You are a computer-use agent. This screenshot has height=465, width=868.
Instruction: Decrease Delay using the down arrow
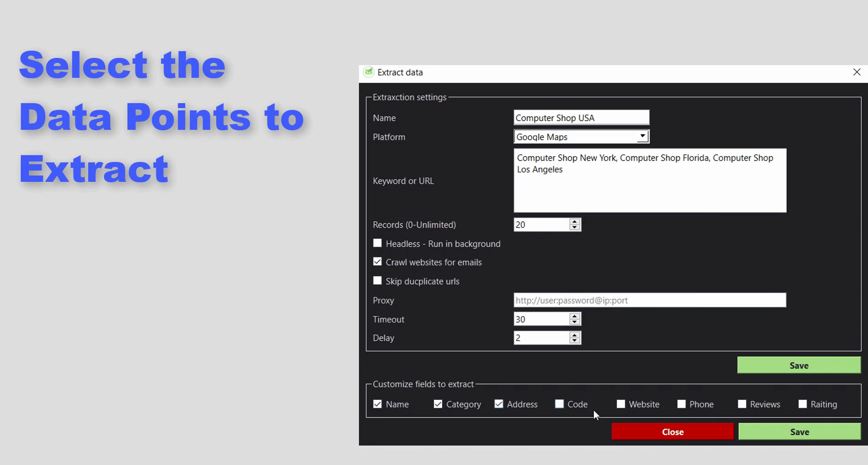tap(575, 341)
